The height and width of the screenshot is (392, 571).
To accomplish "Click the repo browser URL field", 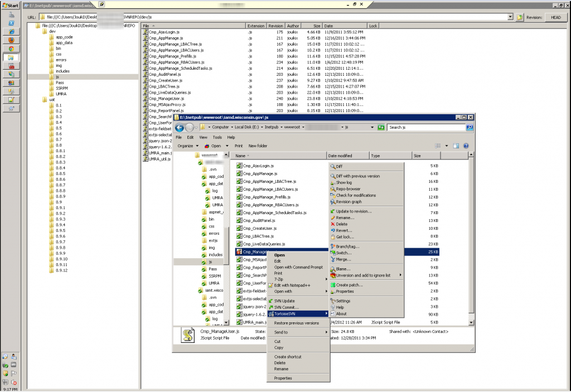I will (277, 17).
